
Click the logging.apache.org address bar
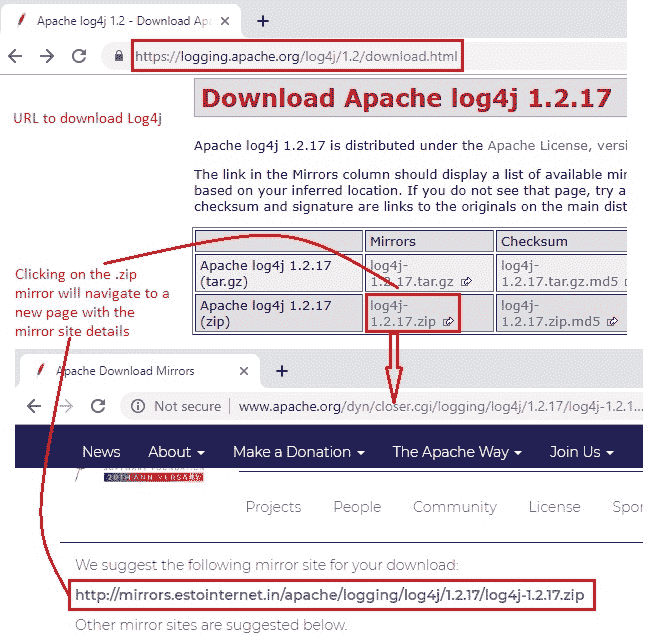click(x=297, y=56)
